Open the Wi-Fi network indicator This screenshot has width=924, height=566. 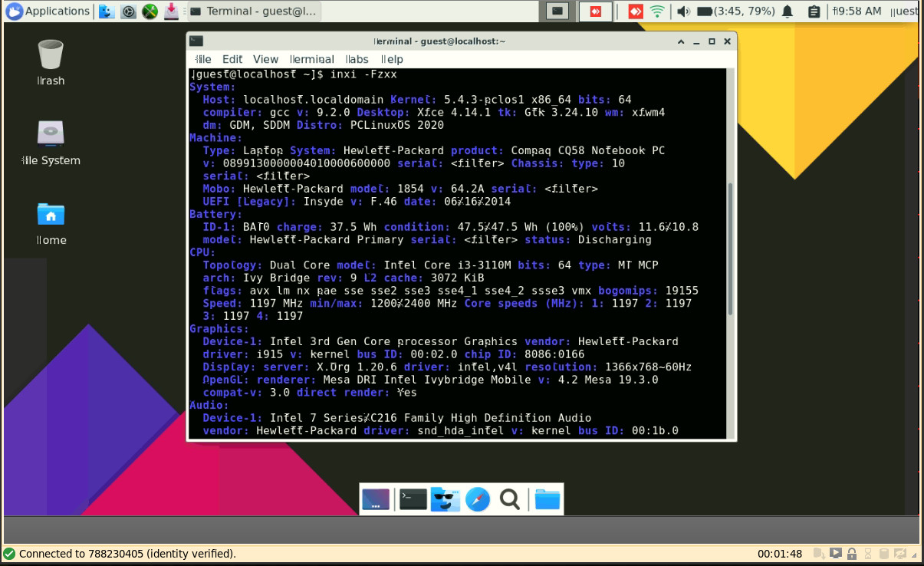[657, 12]
